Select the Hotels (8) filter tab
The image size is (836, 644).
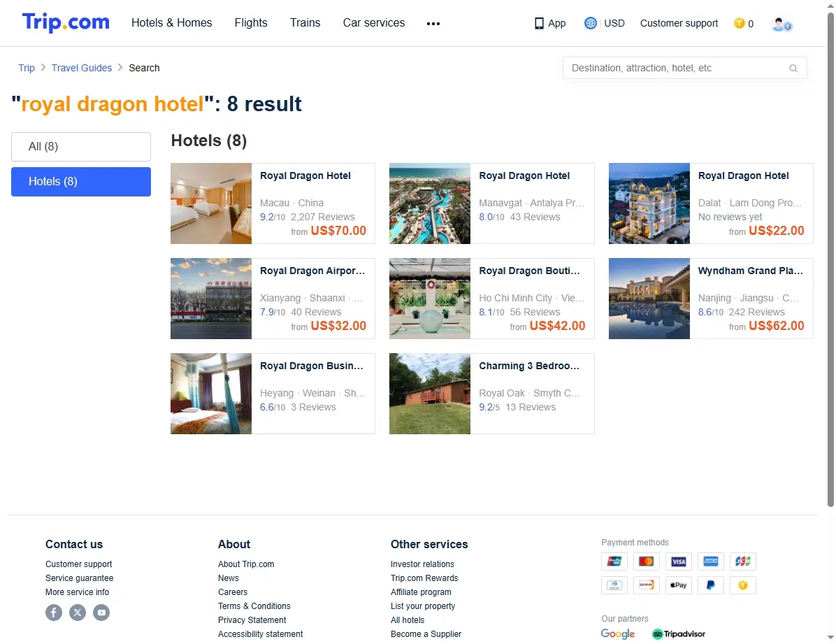tap(81, 182)
